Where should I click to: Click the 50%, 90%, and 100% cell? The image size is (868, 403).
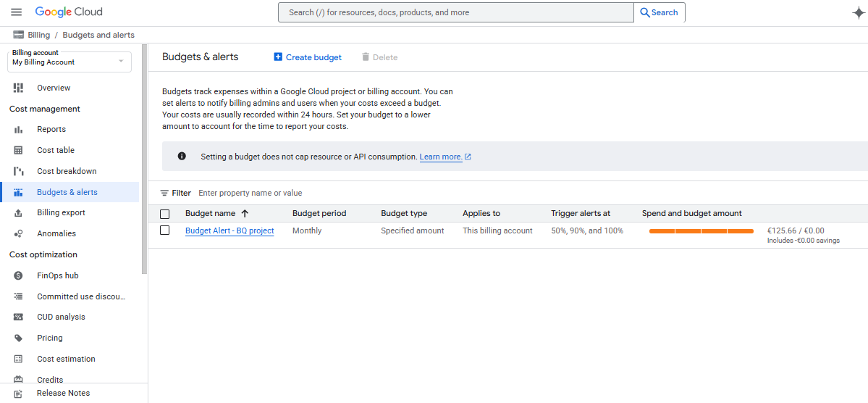tap(587, 230)
